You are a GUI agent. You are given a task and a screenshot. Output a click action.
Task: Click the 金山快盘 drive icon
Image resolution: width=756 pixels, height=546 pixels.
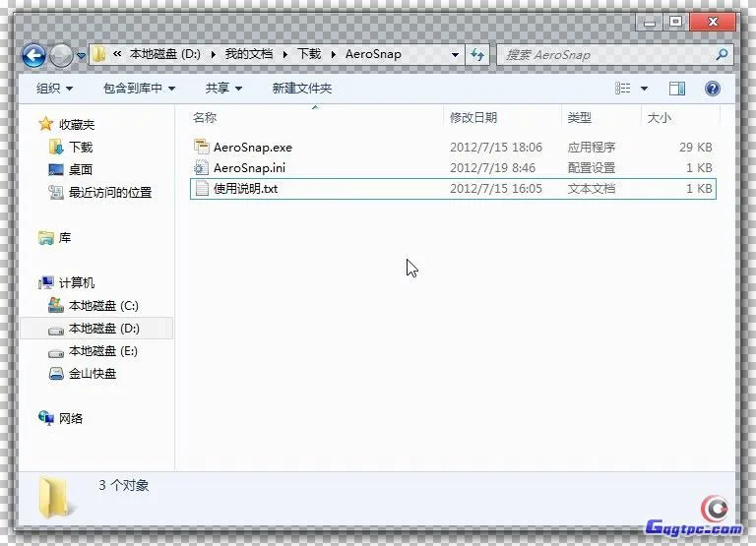pos(56,374)
